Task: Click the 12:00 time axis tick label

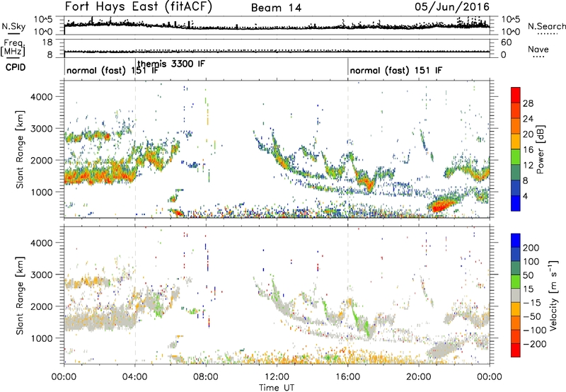Action: [x=277, y=377]
